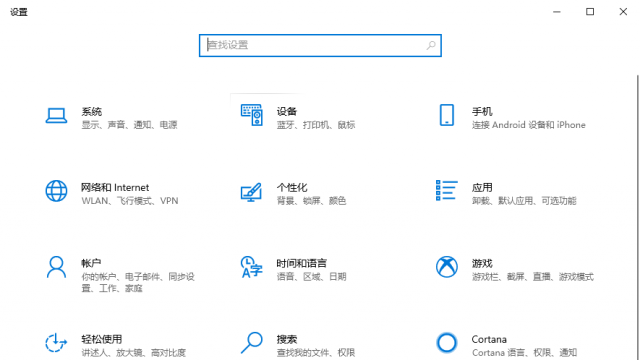The image size is (640, 360).
Task: Click the text 游戏栏、截屏、直播、游戏模式
Action: tap(533, 277)
